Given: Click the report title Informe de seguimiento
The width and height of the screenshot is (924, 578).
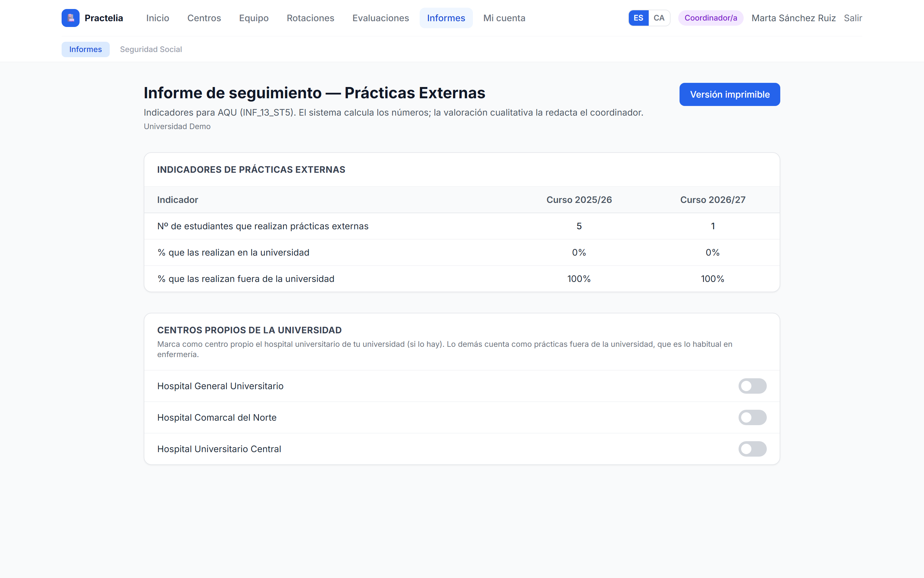Looking at the screenshot, I should 314,93.
